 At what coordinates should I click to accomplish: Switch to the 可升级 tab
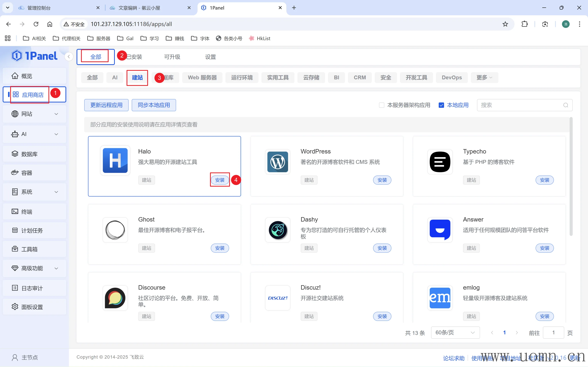pyautogui.click(x=172, y=57)
